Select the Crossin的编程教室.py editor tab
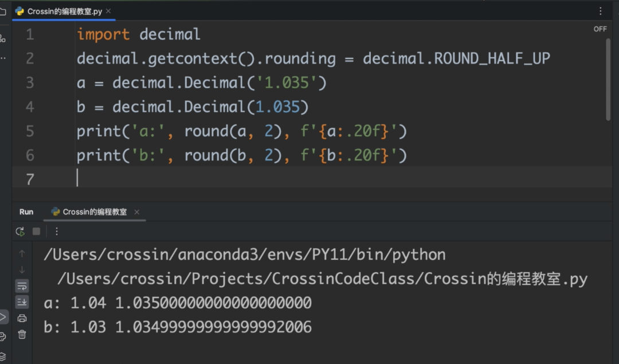This screenshot has height=364, width=619. pos(63,11)
